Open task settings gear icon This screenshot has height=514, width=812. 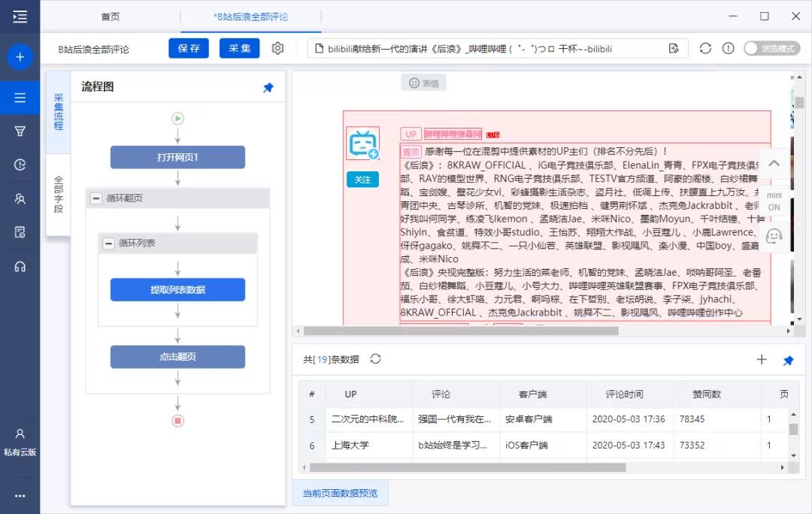277,48
